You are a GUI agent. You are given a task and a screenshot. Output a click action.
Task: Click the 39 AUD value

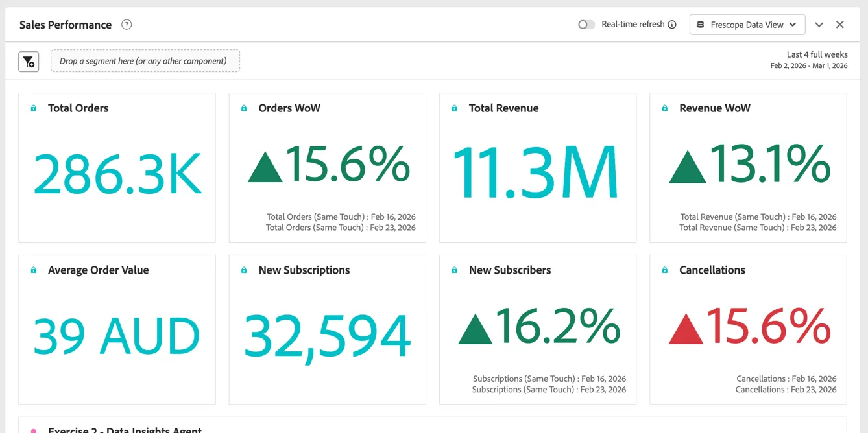pyautogui.click(x=117, y=336)
